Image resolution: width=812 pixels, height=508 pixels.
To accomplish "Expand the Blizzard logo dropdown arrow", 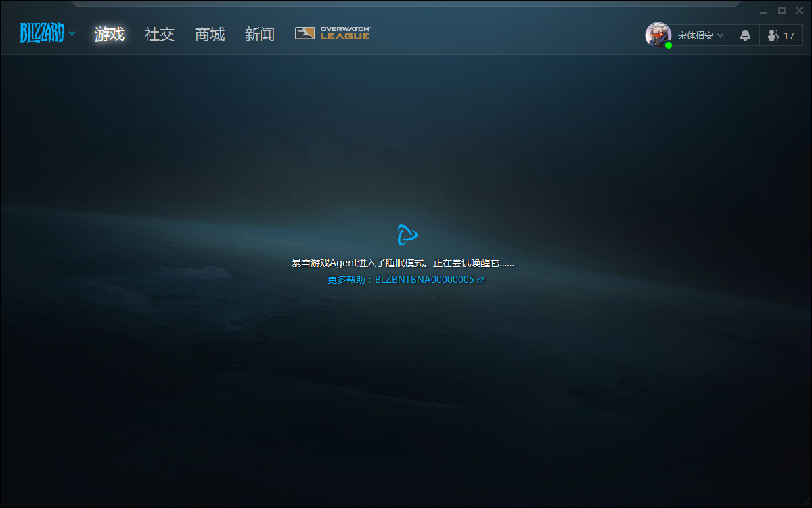I will pyautogui.click(x=72, y=33).
